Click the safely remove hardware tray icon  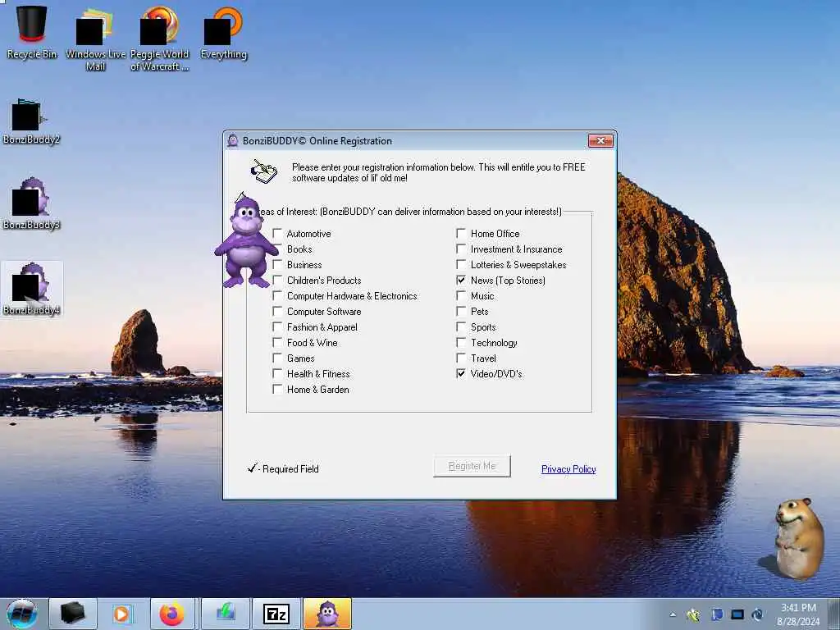[x=694, y=614]
